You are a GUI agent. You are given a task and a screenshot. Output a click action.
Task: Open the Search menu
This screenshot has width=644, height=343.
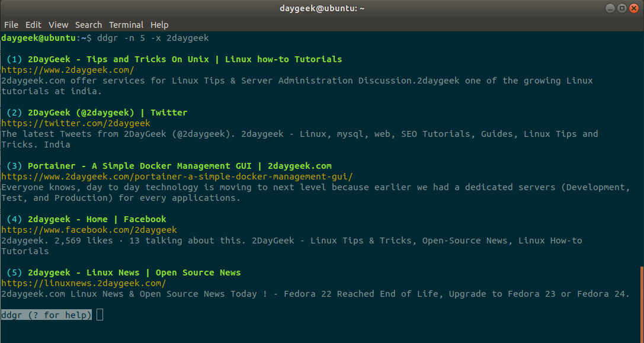pos(88,25)
